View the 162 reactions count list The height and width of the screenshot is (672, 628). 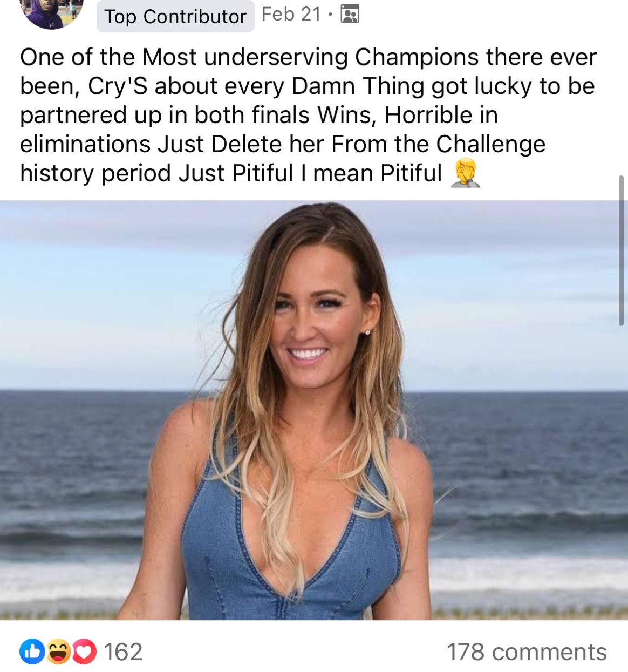coord(123,652)
